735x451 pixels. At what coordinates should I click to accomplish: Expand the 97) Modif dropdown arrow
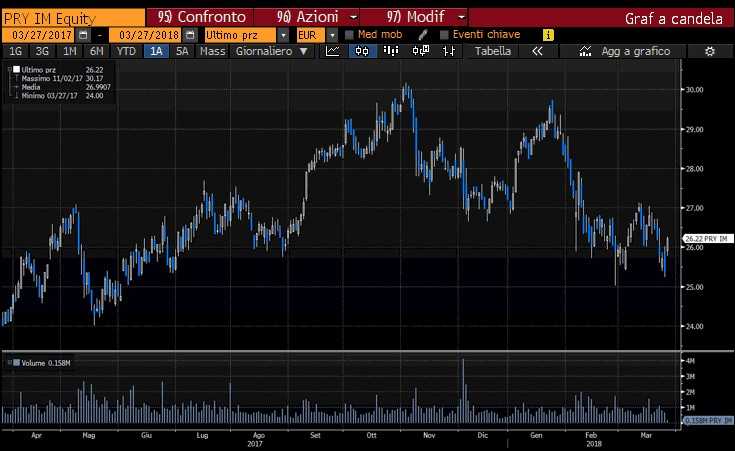(x=461, y=17)
